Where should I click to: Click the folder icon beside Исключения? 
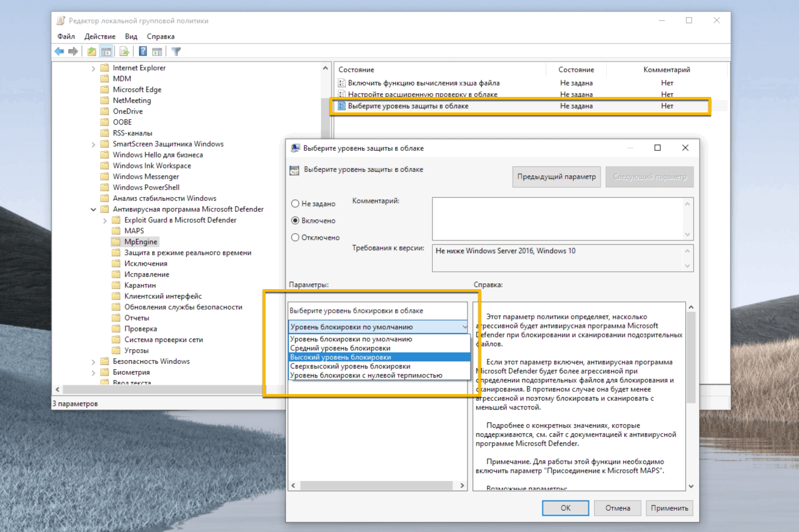click(x=116, y=264)
